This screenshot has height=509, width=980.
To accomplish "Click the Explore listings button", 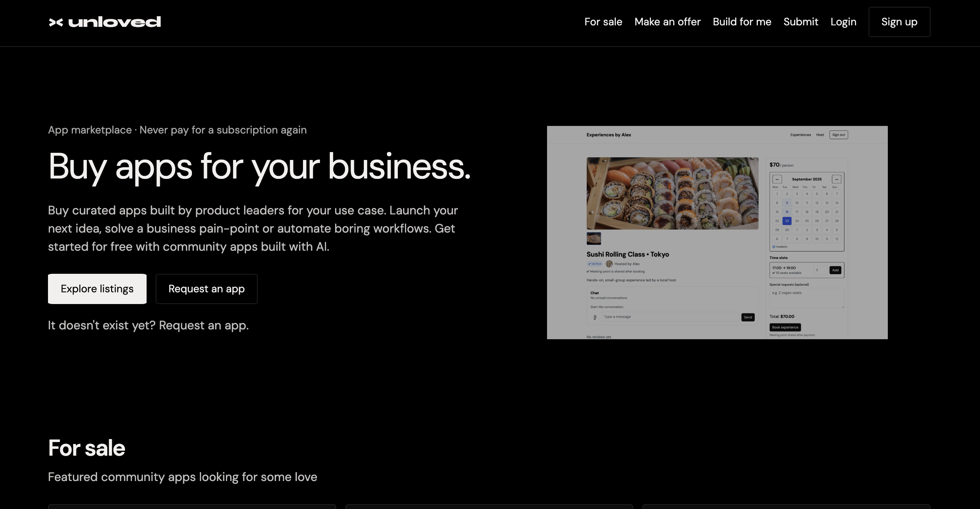I will (97, 289).
